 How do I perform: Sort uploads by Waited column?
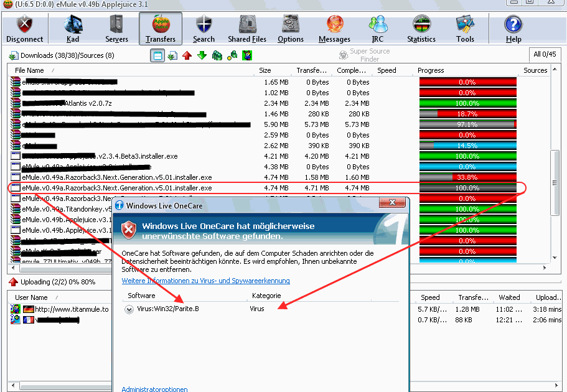coord(510,297)
